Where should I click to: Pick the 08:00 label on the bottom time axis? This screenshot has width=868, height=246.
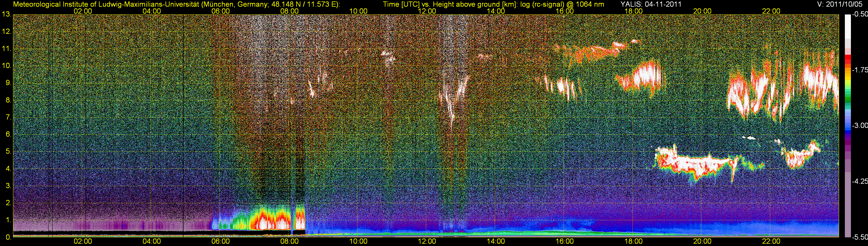[289, 241]
